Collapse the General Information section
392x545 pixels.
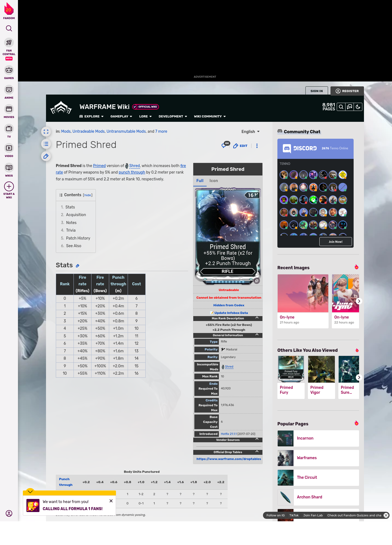257,335
